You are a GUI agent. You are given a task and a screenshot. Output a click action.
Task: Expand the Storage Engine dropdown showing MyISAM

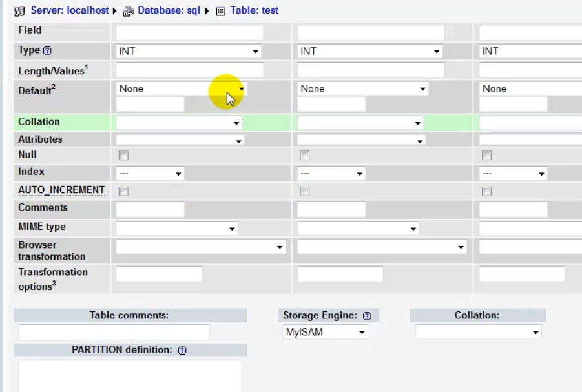325,332
